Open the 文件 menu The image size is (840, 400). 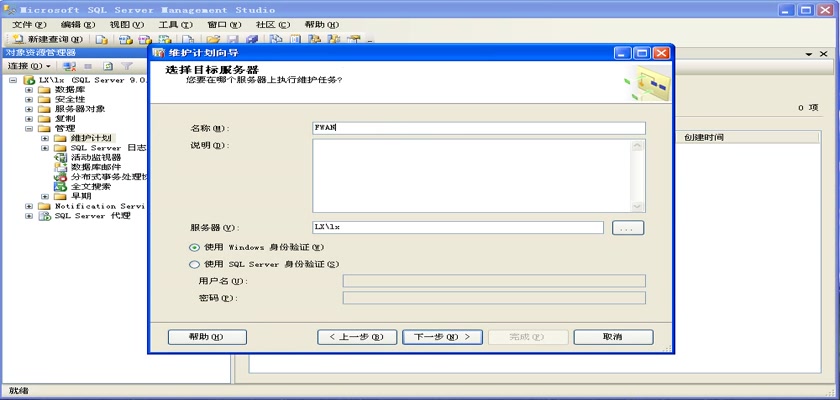coord(29,25)
